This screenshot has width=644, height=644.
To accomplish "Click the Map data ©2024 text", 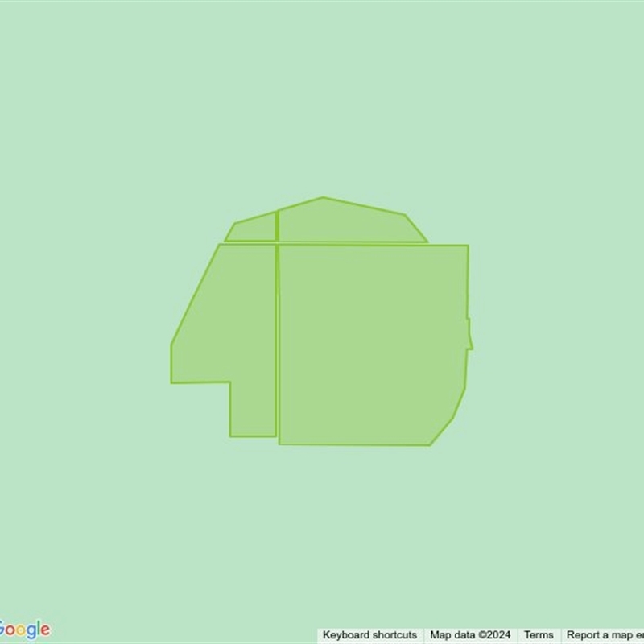I will click(470, 635).
